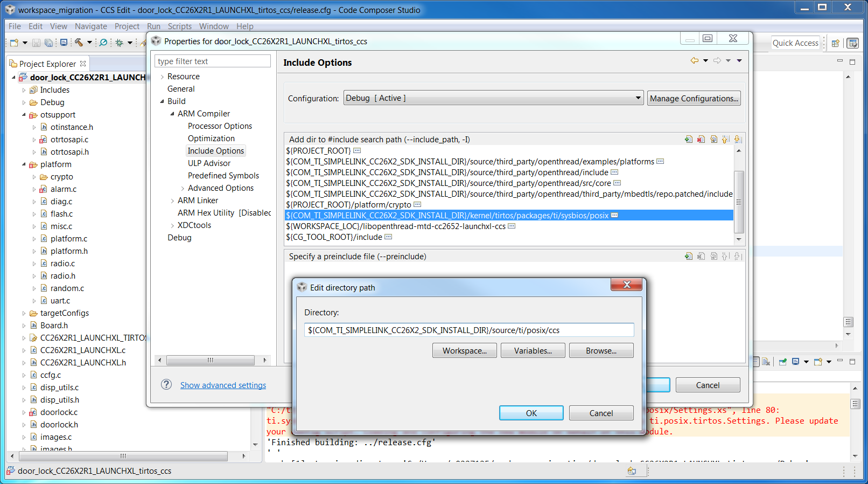This screenshot has height=484, width=868.
Task: Click the Workspace... button
Action: pyautogui.click(x=465, y=350)
